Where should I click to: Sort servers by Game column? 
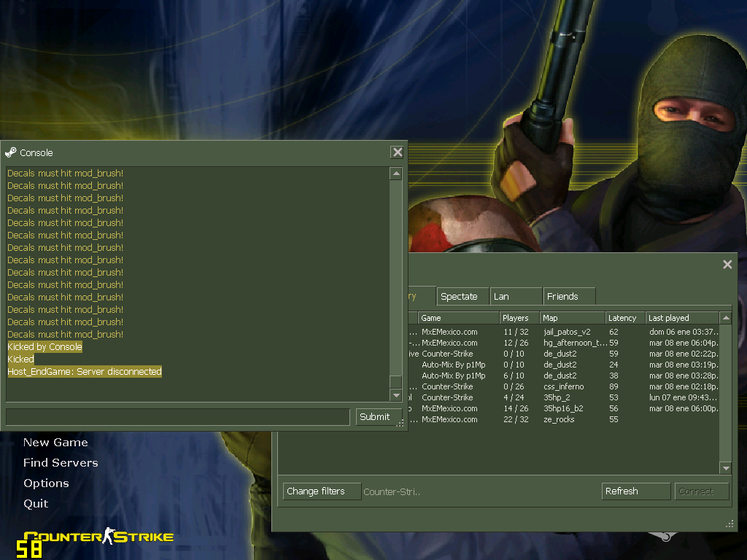[x=458, y=318]
